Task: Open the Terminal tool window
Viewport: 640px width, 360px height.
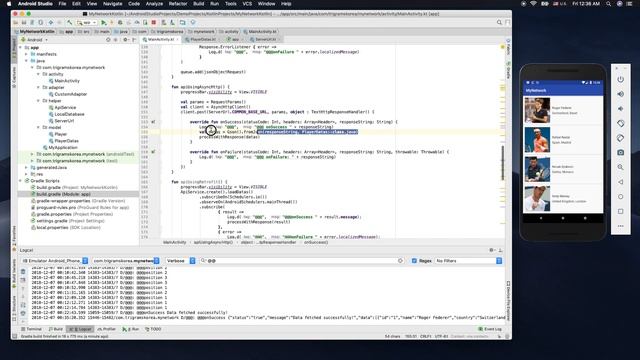Action: click(31, 329)
